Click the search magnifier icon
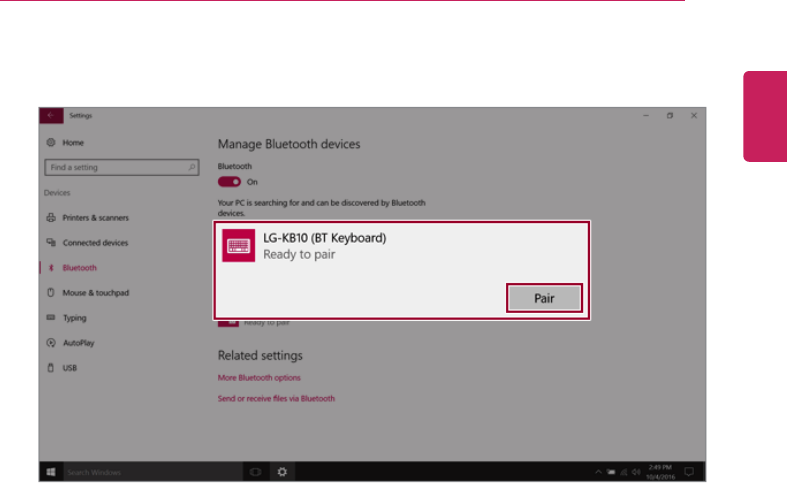787x504 pixels. click(x=192, y=167)
